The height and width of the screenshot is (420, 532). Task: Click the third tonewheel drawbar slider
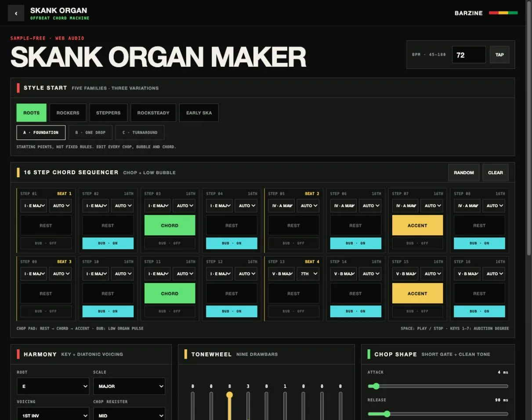click(x=229, y=406)
